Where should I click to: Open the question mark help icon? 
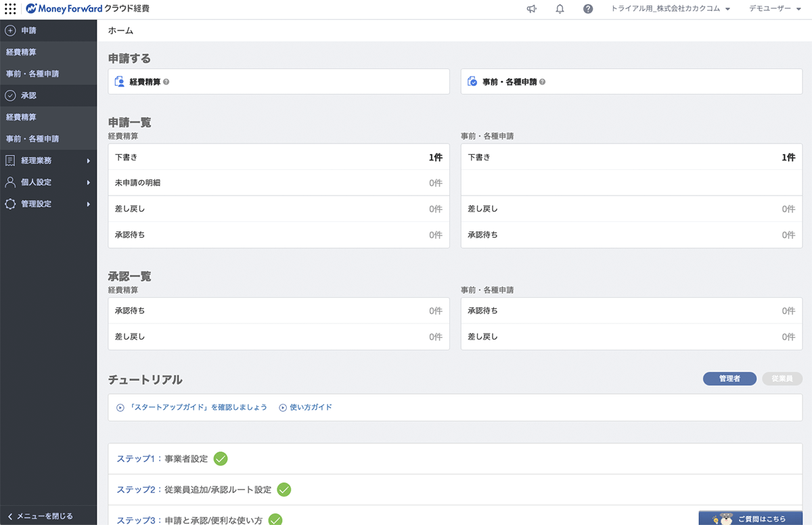588,9
